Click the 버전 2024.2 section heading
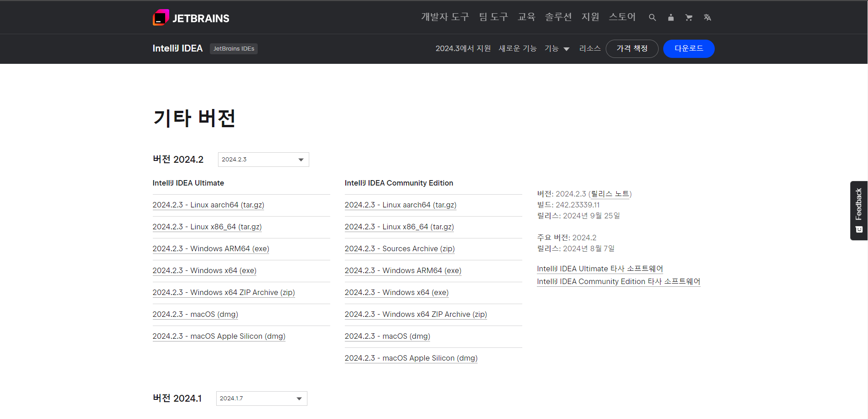 click(x=178, y=160)
